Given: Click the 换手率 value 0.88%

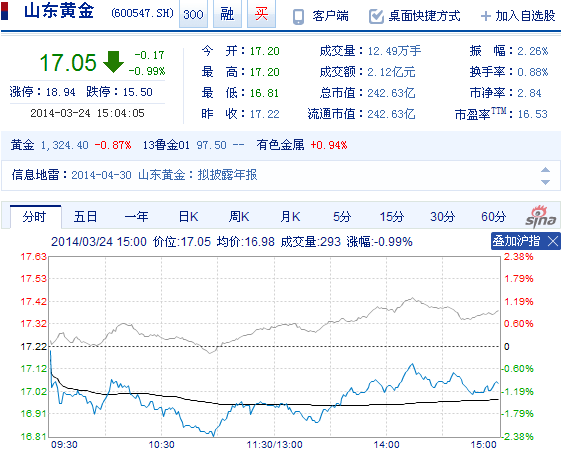Looking at the screenshot, I should [x=533, y=72].
